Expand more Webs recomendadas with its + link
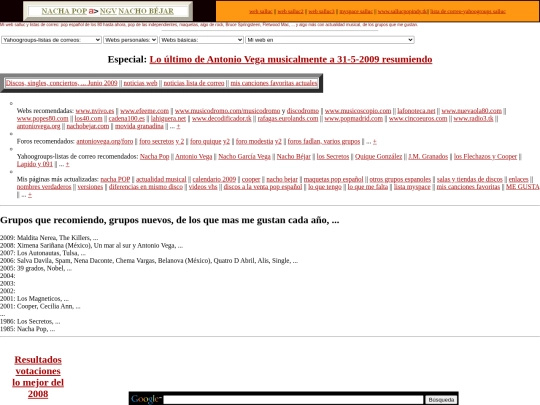 [178, 126]
